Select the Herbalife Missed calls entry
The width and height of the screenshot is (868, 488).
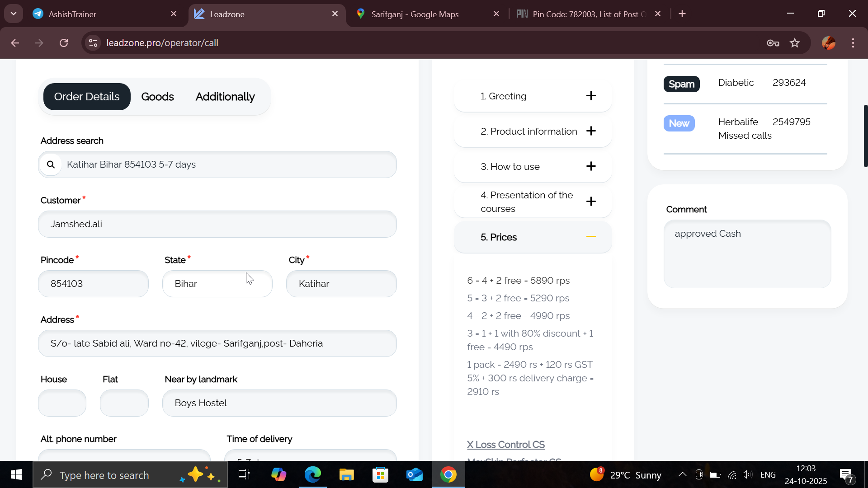coord(745,129)
